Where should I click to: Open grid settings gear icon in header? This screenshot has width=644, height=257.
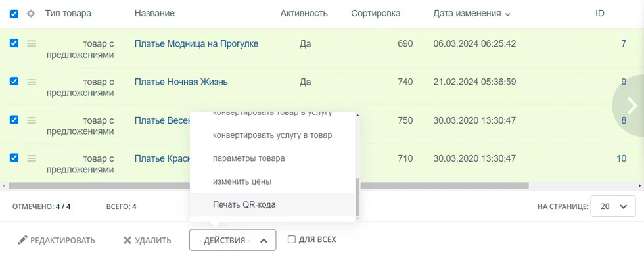pos(31,14)
